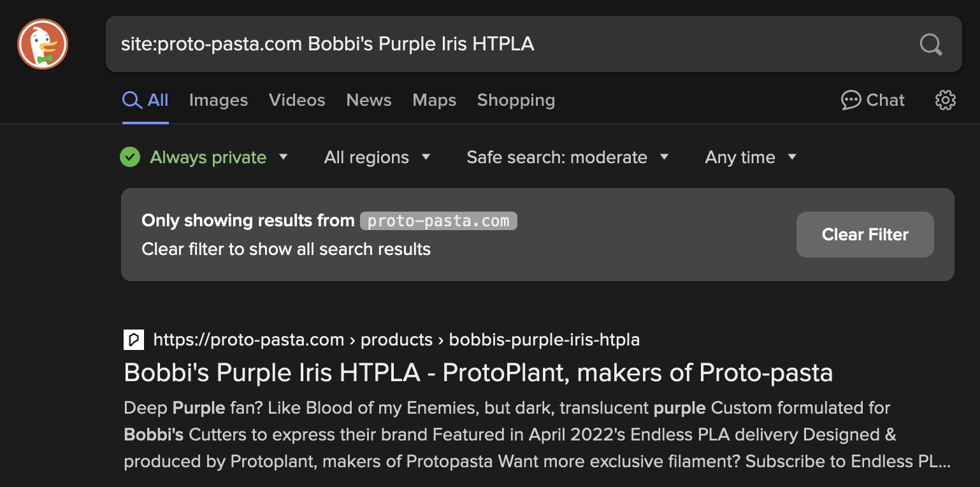Expand the Always private dropdown
This screenshot has width=980, height=487.
point(205,157)
